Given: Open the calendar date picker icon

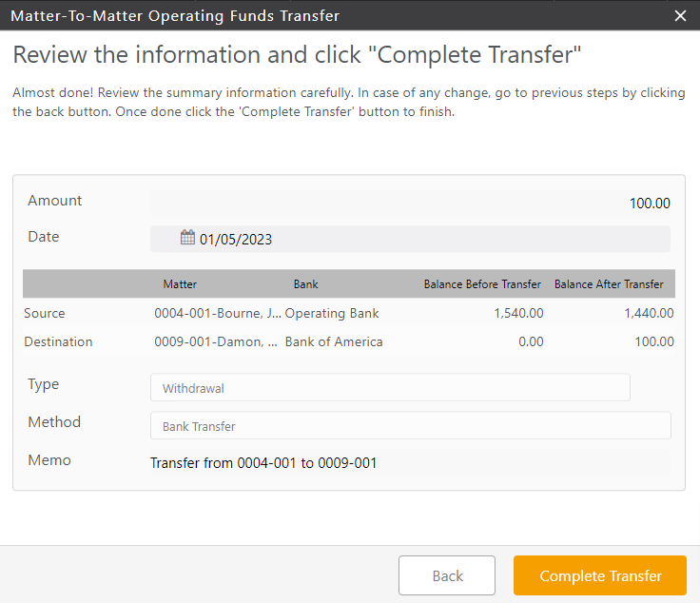Looking at the screenshot, I should 187,238.
